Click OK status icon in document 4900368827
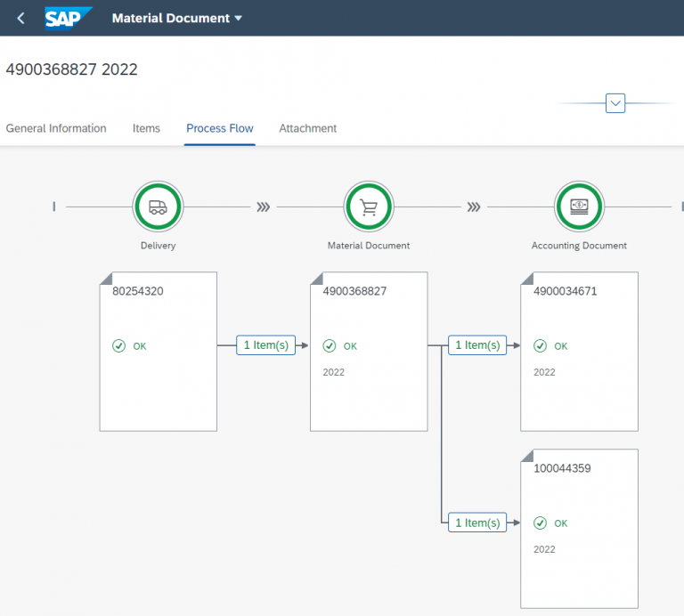Image resolution: width=684 pixels, height=616 pixels. [x=330, y=345]
